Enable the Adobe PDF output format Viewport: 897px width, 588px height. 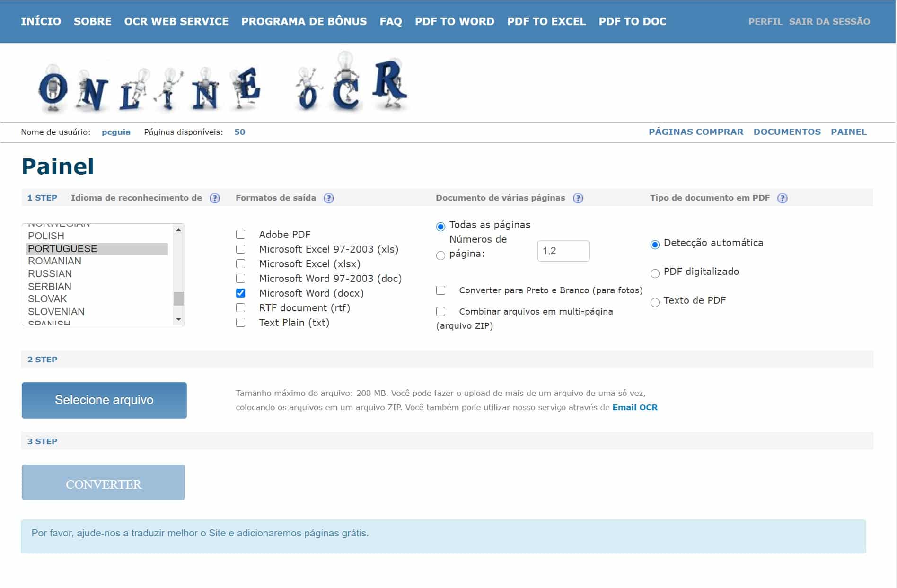tap(241, 235)
